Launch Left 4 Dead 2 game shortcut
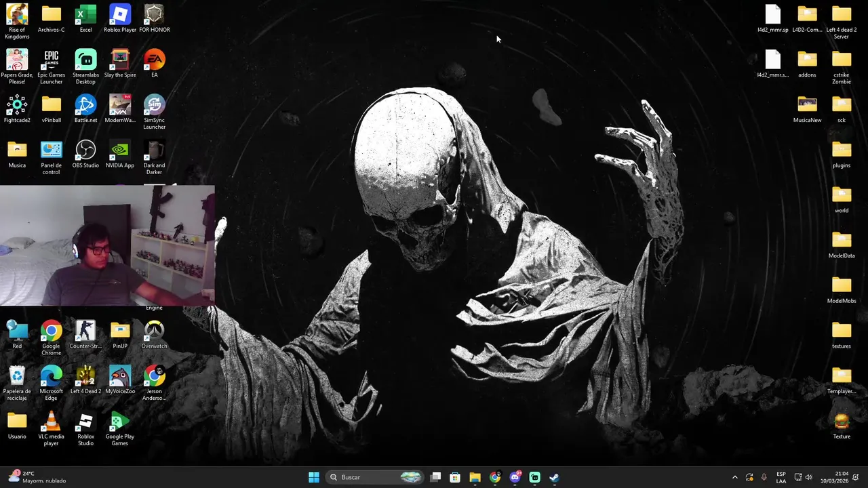Viewport: 868px width, 488px height. coord(85,380)
